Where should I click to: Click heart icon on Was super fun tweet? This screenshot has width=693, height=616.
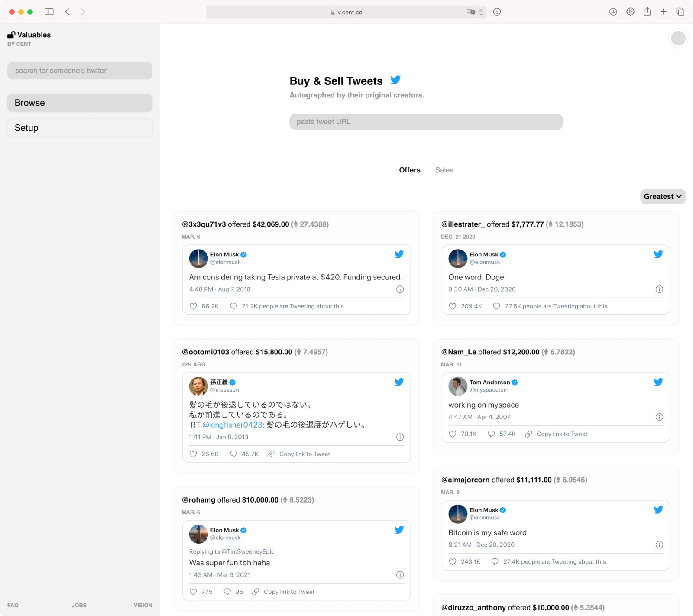[193, 592]
